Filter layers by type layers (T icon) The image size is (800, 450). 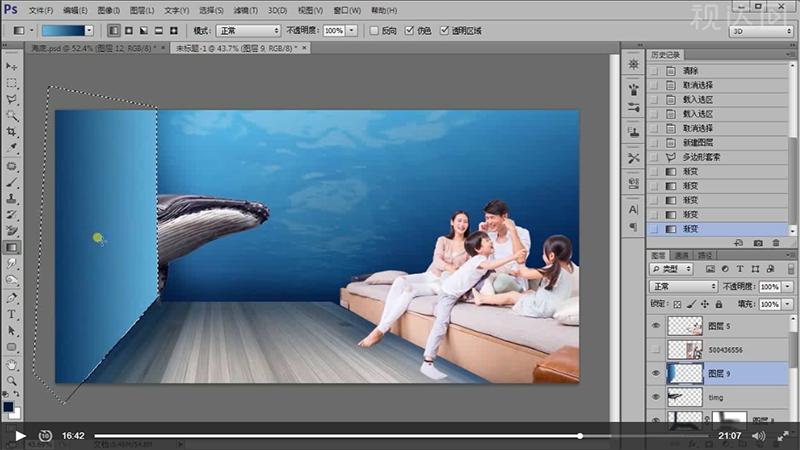(x=740, y=269)
